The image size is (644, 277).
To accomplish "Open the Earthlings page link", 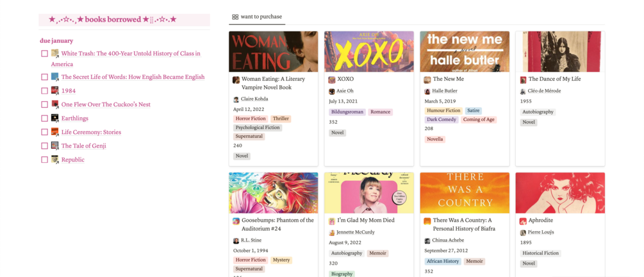I will click(x=75, y=119).
